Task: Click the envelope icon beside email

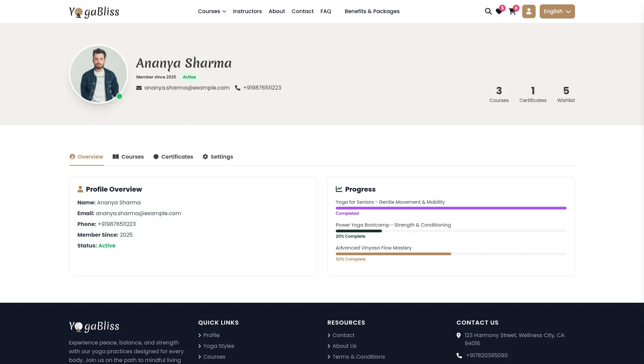Action: (139, 88)
